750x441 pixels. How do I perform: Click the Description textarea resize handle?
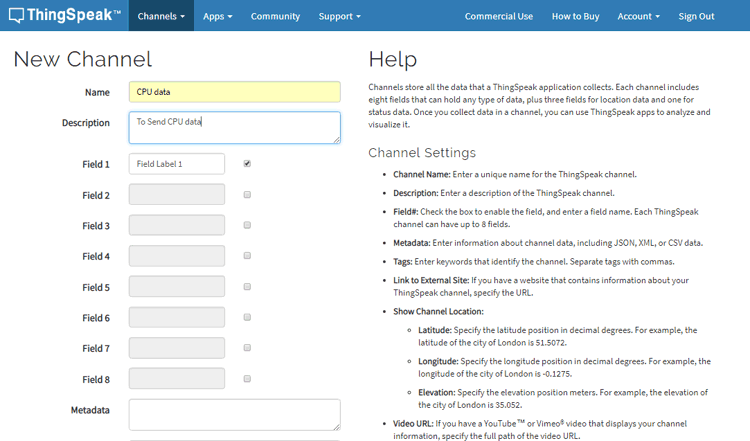(336, 140)
